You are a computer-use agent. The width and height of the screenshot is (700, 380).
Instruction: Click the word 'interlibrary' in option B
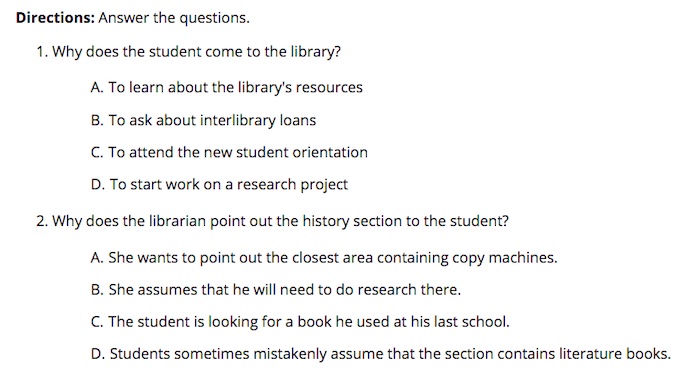click(x=238, y=120)
